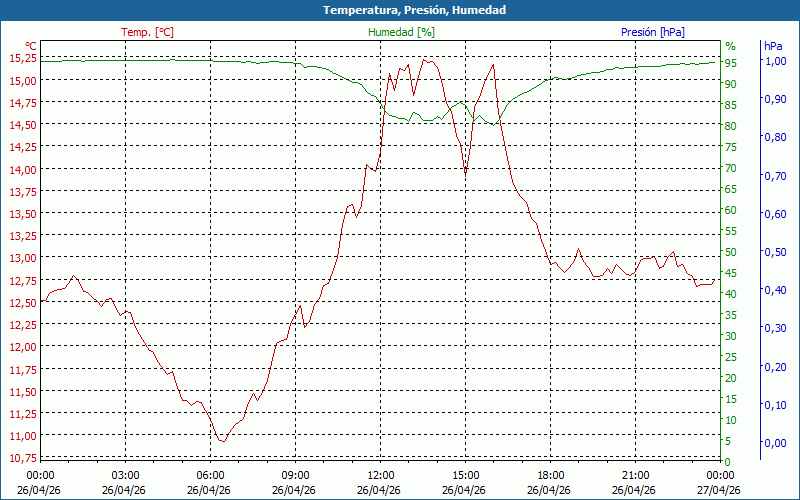The width and height of the screenshot is (800, 500).
Task: Select the blue "Presión [hPa]" legend label
Action: [x=652, y=32]
